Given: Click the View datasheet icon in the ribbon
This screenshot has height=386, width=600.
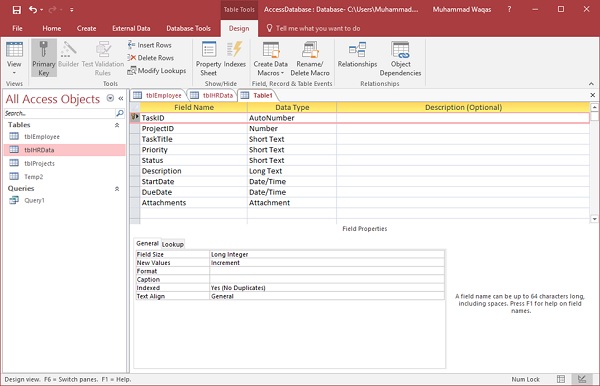Looking at the screenshot, I should click(x=14, y=50).
